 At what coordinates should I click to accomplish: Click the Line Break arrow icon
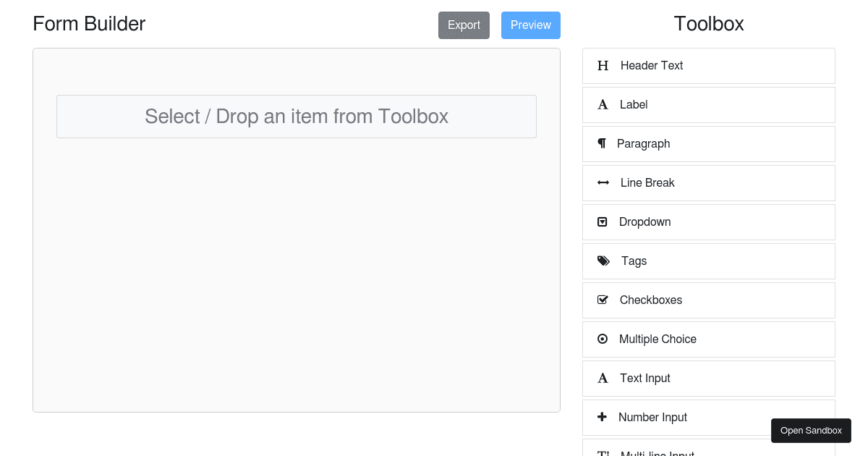tap(603, 182)
